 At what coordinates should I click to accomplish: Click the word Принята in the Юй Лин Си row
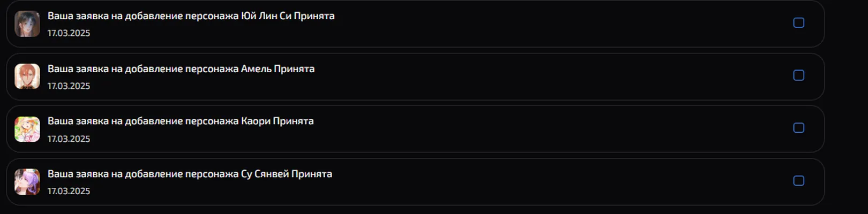coord(315,16)
